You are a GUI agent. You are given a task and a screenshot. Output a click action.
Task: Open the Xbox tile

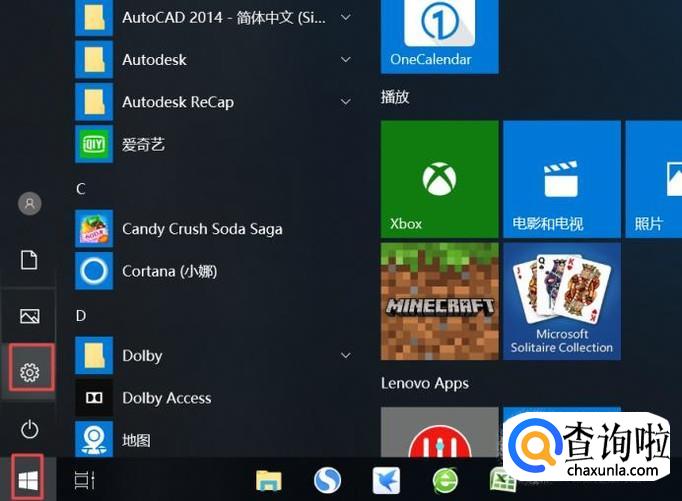pos(440,179)
